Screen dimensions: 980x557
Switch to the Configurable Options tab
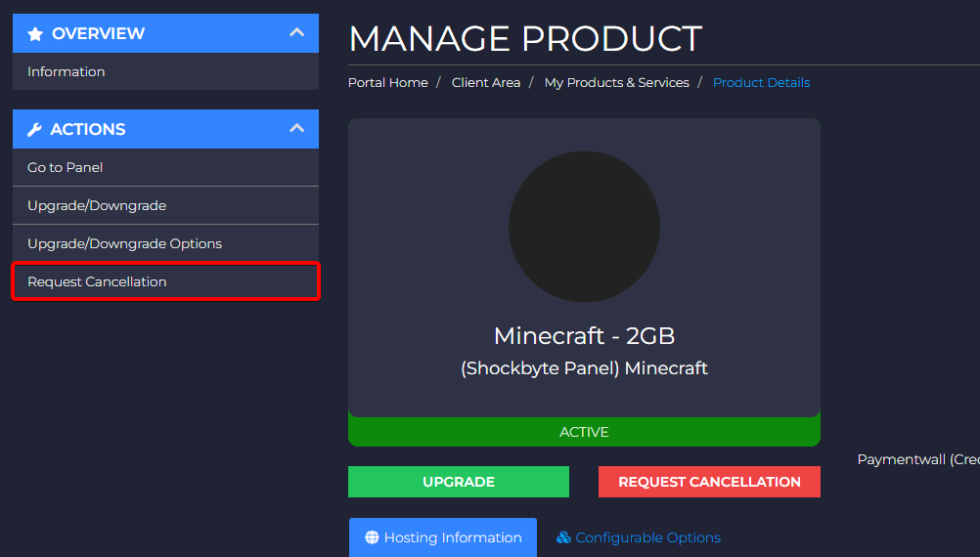click(x=639, y=537)
